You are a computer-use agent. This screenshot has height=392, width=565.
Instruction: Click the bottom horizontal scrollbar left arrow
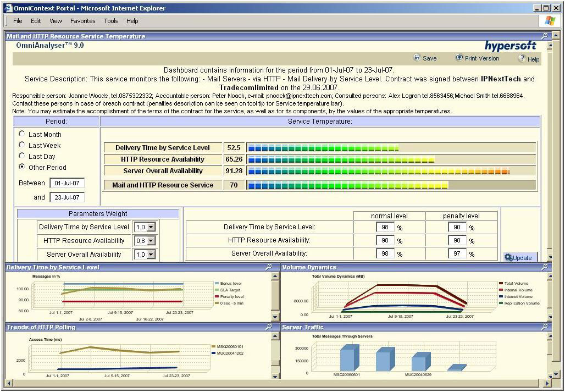[x=9, y=383]
